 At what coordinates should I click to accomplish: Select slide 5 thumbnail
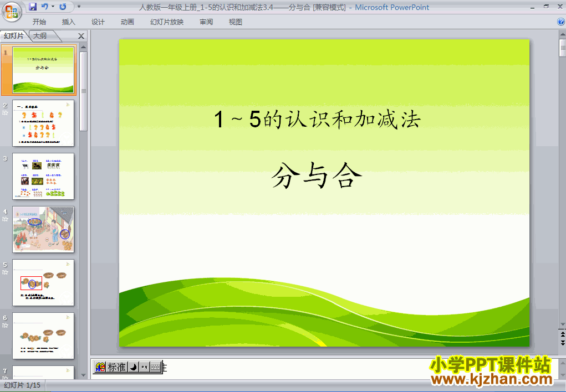tap(43, 283)
